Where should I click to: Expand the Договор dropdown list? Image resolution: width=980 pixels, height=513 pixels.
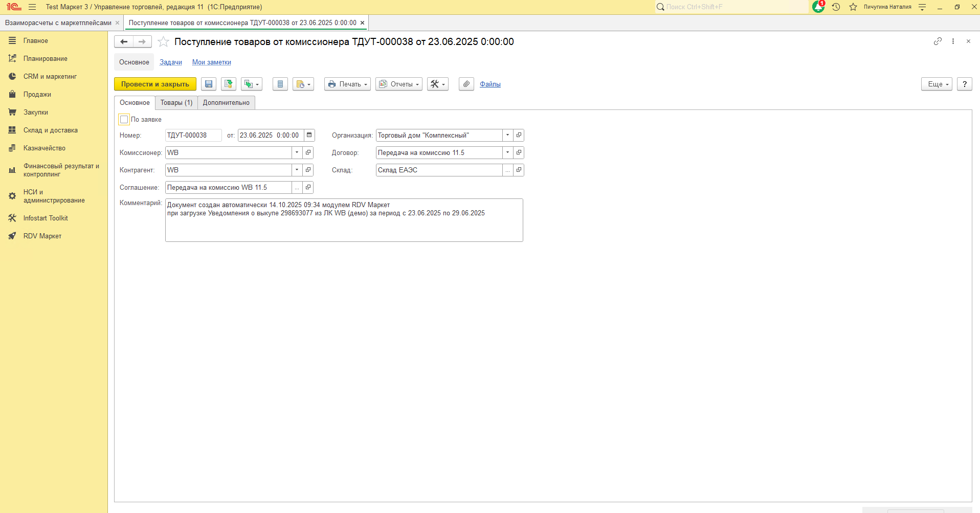[x=507, y=153]
